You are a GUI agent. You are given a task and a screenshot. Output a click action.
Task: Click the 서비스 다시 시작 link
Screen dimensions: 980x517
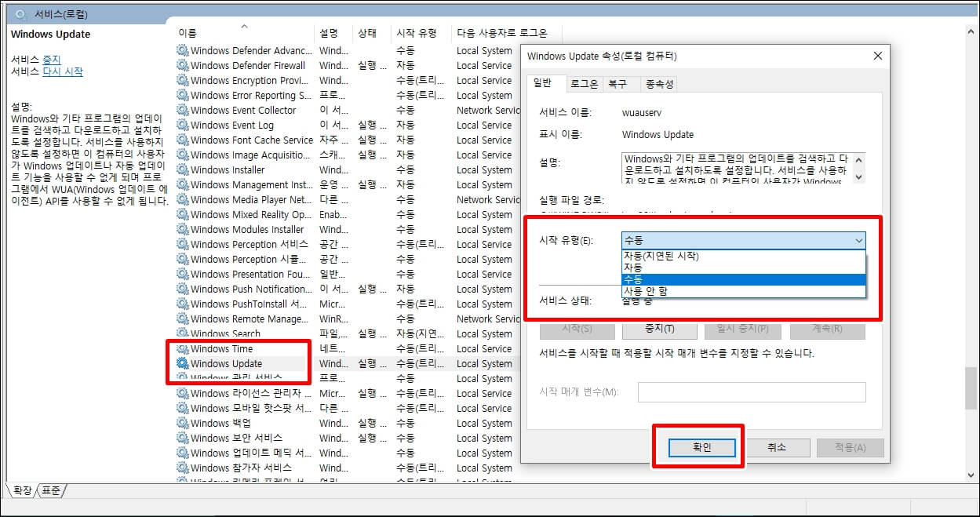click(x=62, y=71)
